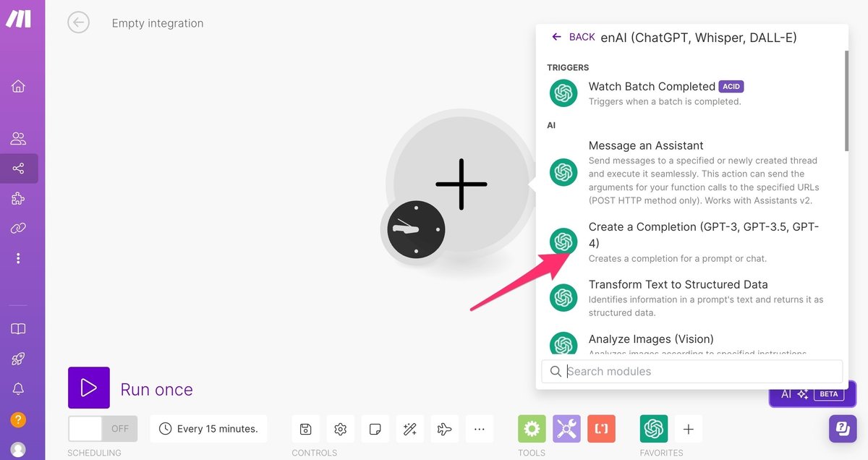
Task: Open the user profile avatar
Action: pos(18,449)
